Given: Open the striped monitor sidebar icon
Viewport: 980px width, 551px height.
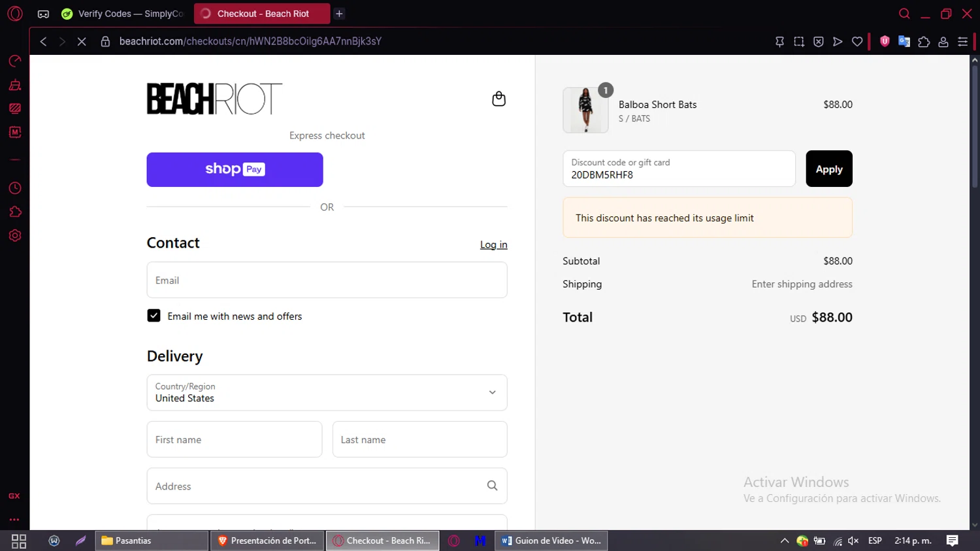Looking at the screenshot, I should (x=15, y=109).
